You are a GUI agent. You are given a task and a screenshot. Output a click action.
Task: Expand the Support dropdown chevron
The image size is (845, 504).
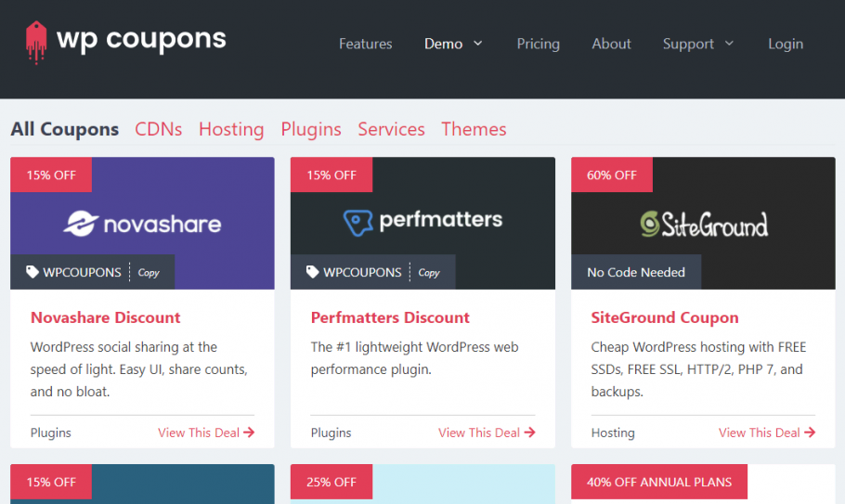tap(729, 43)
